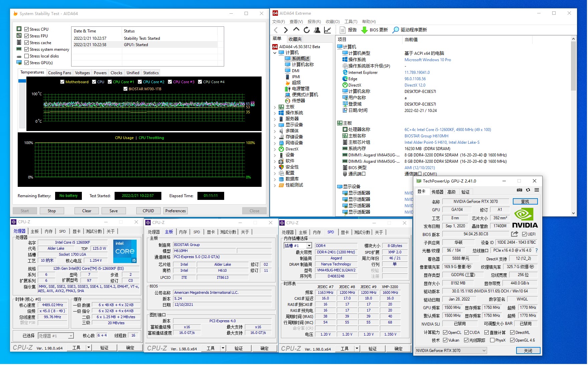588x365 pixels.
Task: Toggle Stress GPU(s) checkbox
Action: [27, 63]
